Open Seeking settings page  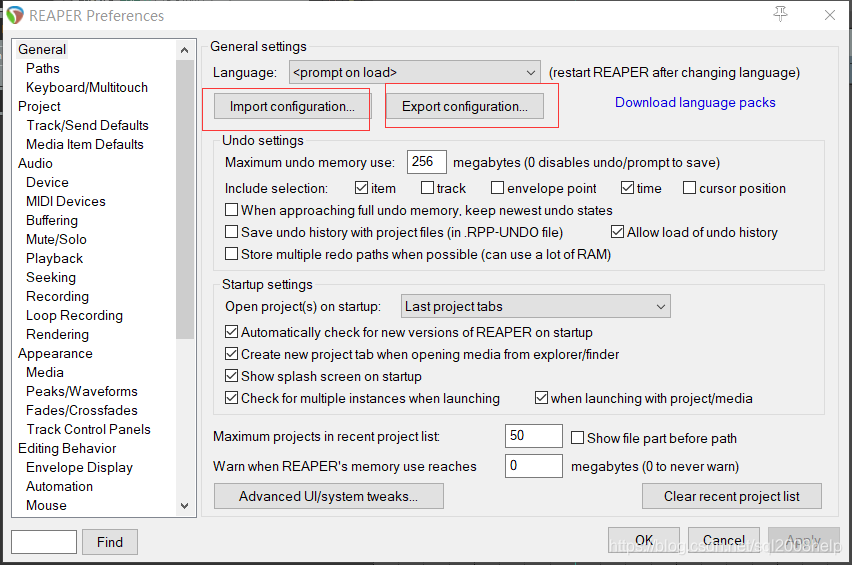point(51,278)
